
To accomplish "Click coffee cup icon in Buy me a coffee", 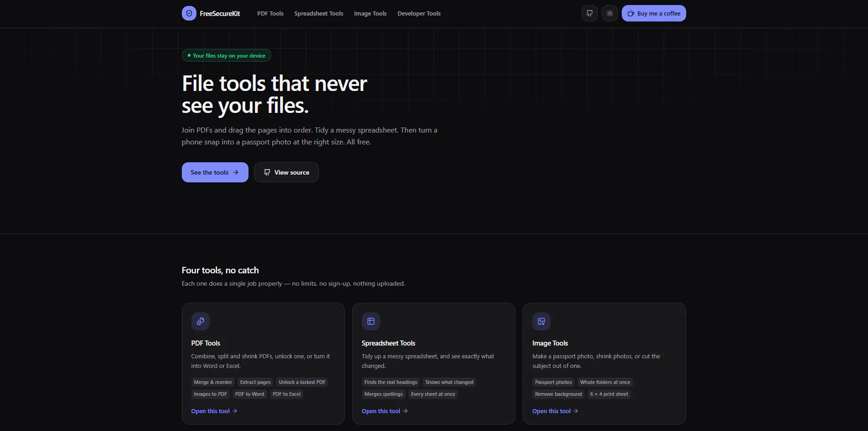I will [x=630, y=13].
